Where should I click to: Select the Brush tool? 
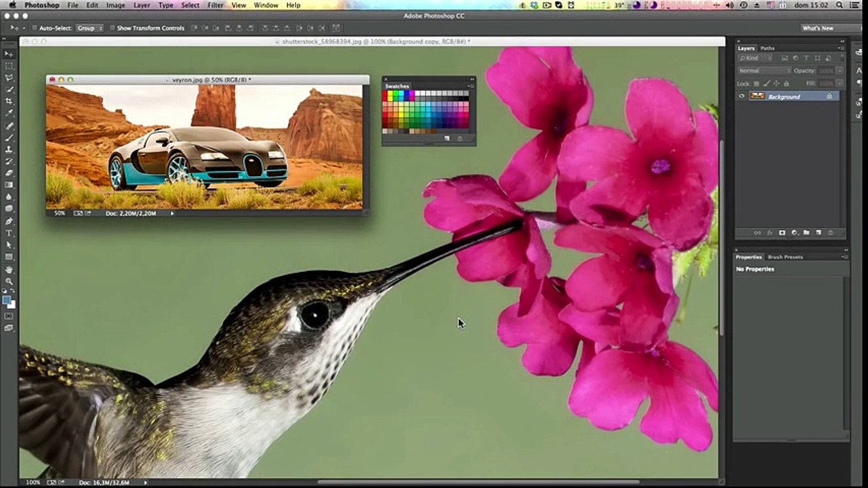(9, 138)
